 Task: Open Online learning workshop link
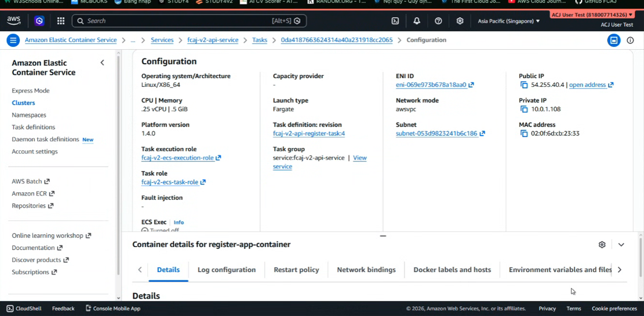(52, 236)
